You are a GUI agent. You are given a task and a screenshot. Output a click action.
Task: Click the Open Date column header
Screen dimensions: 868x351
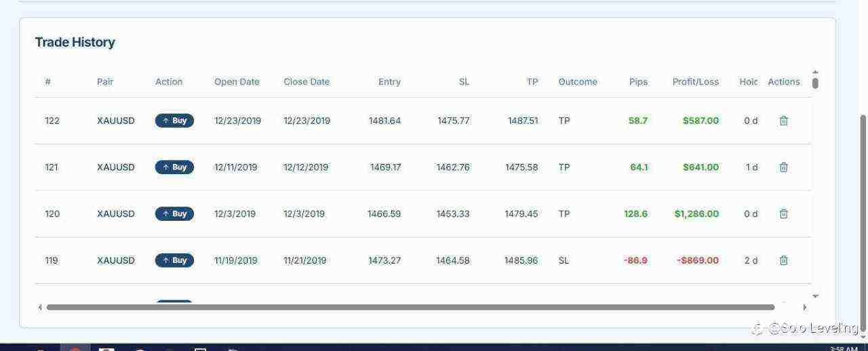coord(237,82)
